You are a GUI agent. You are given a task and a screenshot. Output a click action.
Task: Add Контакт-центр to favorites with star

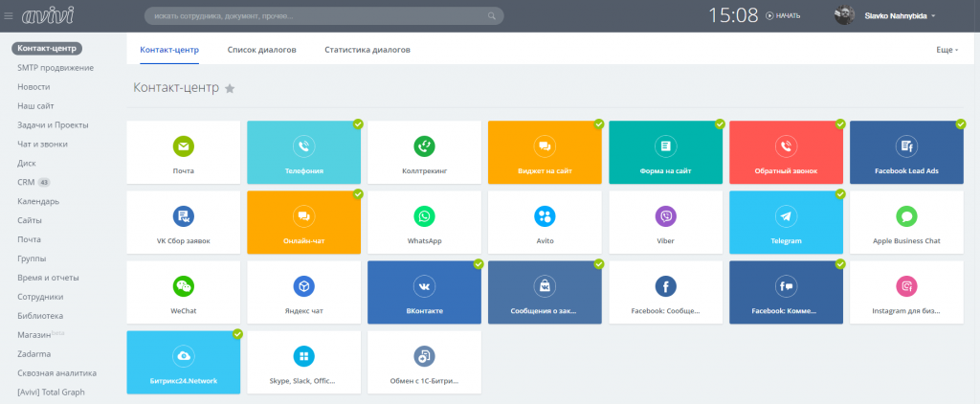click(x=230, y=88)
